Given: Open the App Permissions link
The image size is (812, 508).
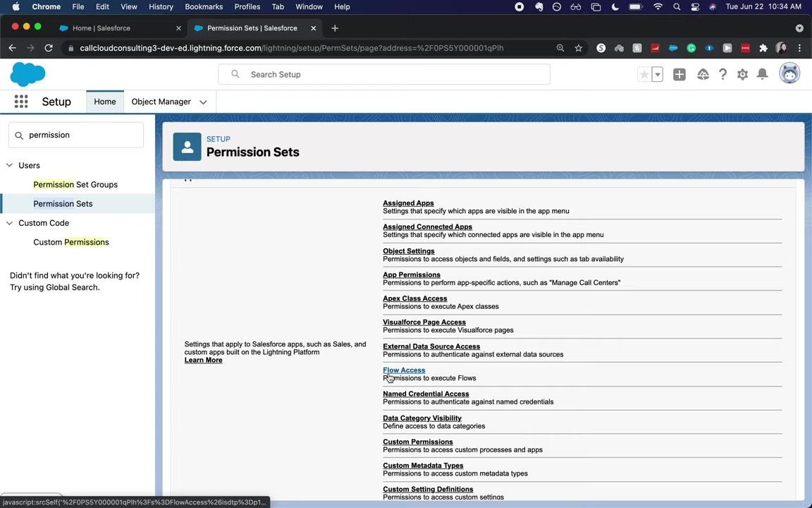Looking at the screenshot, I should 411,274.
